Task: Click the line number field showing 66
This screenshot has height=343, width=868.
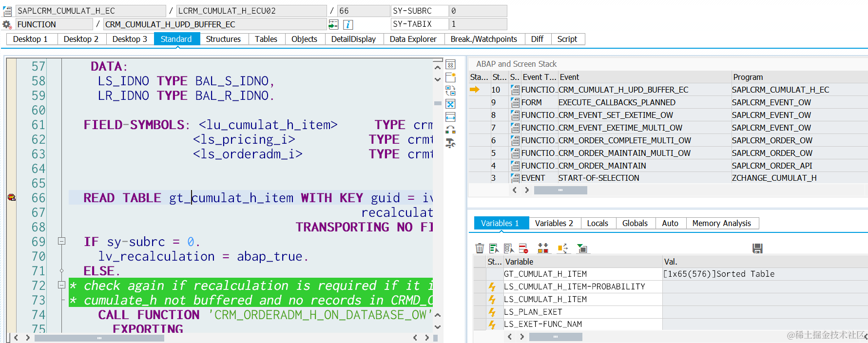Action: click(363, 11)
